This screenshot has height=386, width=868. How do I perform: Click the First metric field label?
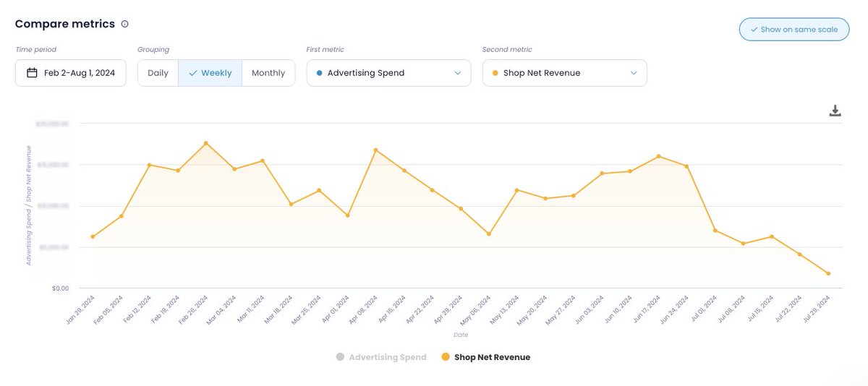pyautogui.click(x=325, y=49)
